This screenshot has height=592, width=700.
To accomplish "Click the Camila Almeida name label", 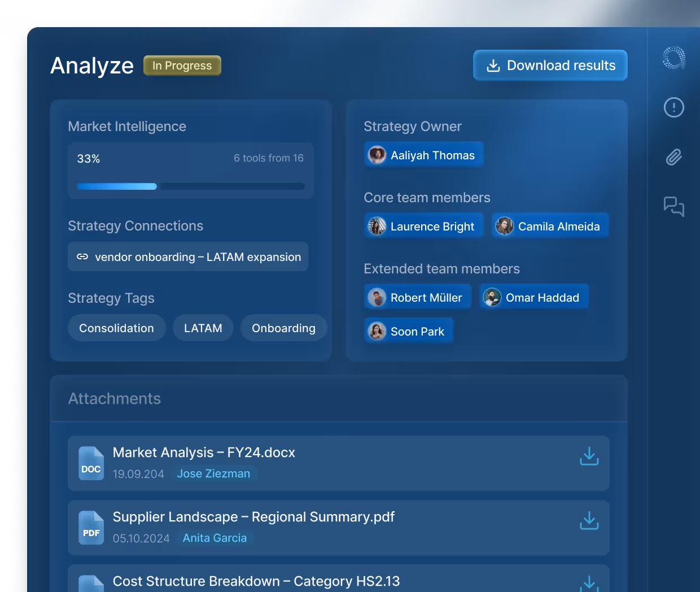I will point(559,227).
